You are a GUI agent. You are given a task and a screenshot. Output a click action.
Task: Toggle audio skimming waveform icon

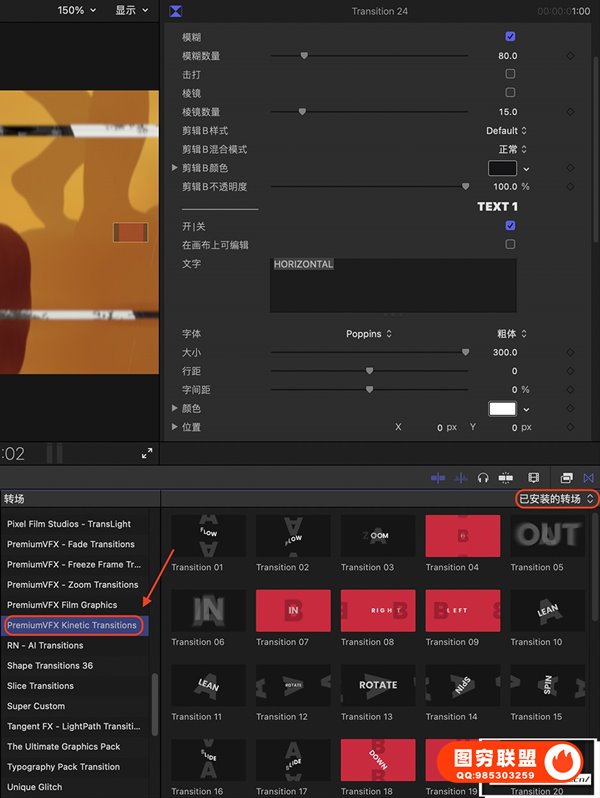pos(461,478)
